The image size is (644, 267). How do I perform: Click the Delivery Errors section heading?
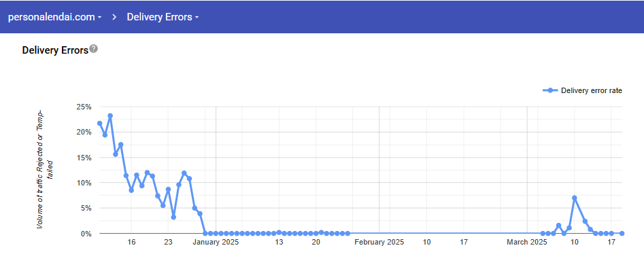point(56,50)
